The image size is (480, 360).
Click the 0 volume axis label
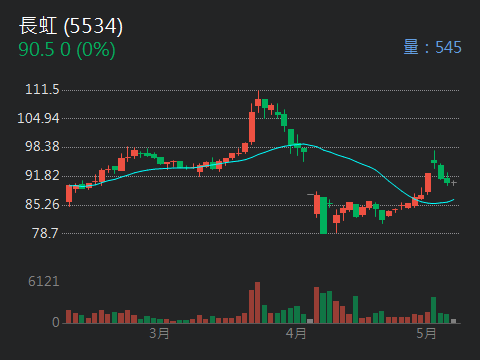tap(56, 322)
